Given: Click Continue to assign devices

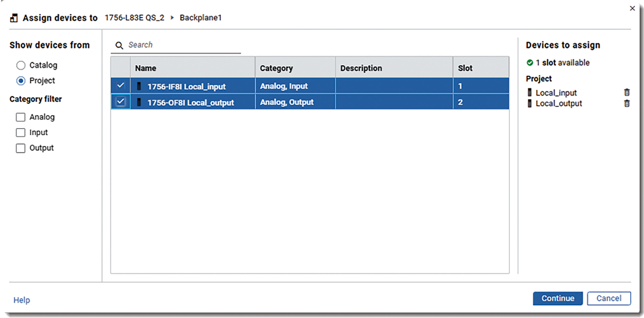Looking at the screenshot, I should [558, 298].
